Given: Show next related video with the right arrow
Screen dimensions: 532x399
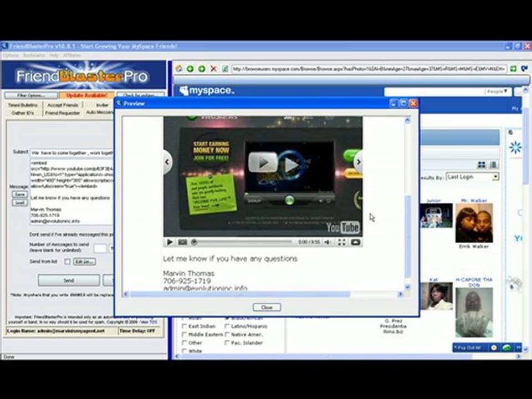Looking at the screenshot, I should point(359,162).
